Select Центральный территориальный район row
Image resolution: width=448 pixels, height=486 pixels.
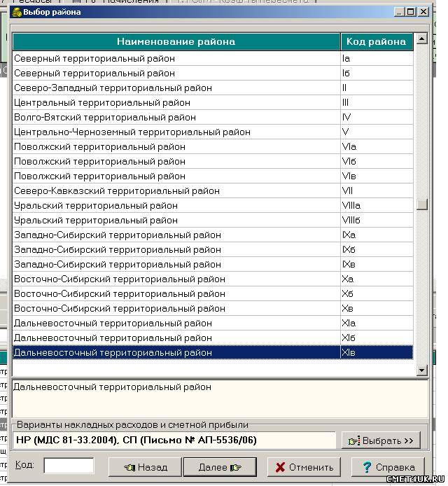click(x=213, y=103)
